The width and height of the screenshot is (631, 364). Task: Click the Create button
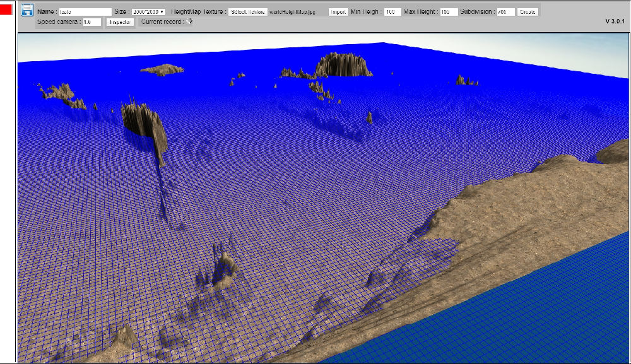[x=528, y=12]
